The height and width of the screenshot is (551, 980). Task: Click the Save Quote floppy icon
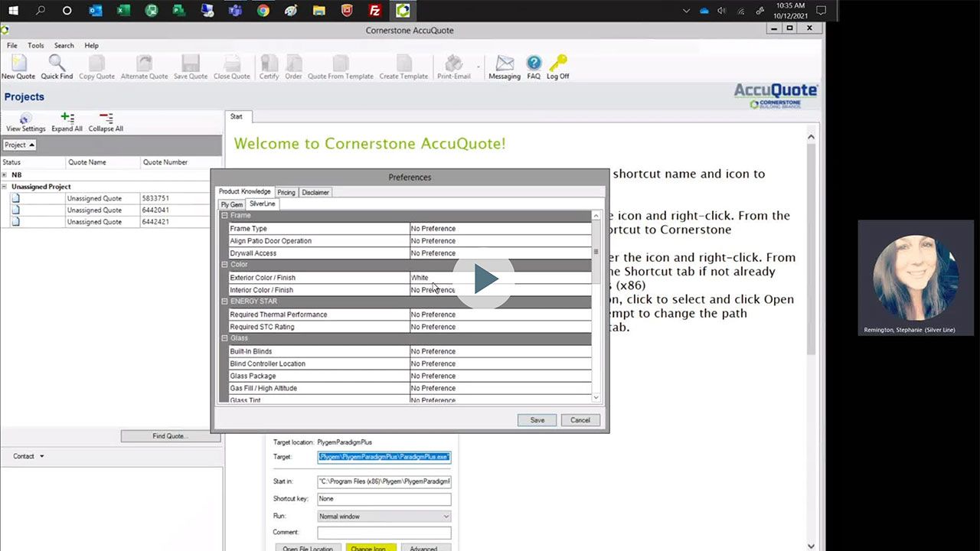[191, 67]
